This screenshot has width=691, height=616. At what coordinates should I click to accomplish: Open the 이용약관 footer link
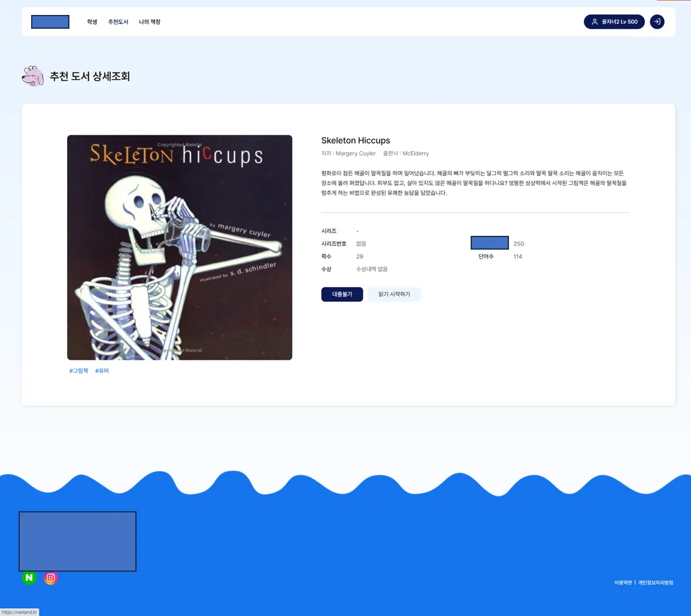(x=623, y=582)
